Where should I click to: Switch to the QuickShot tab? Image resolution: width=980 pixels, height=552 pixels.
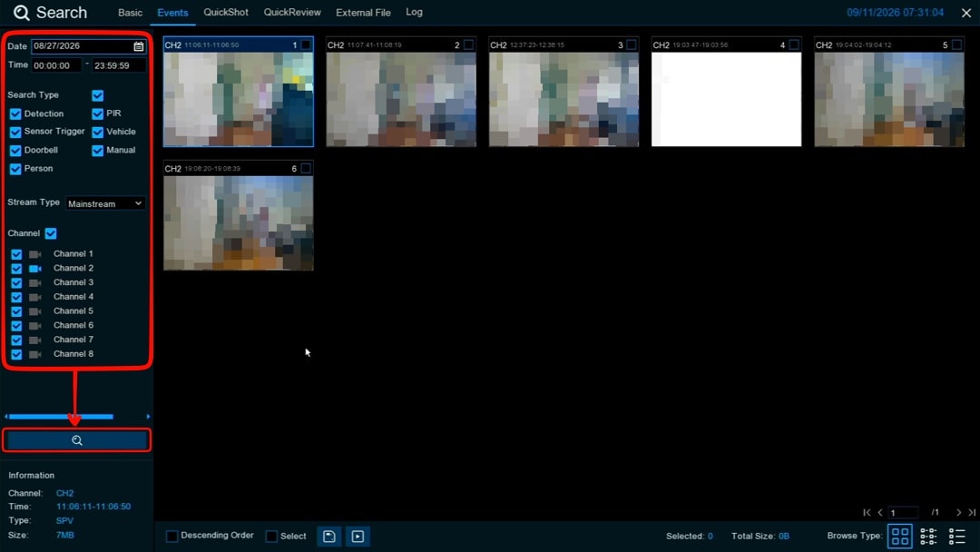(226, 13)
